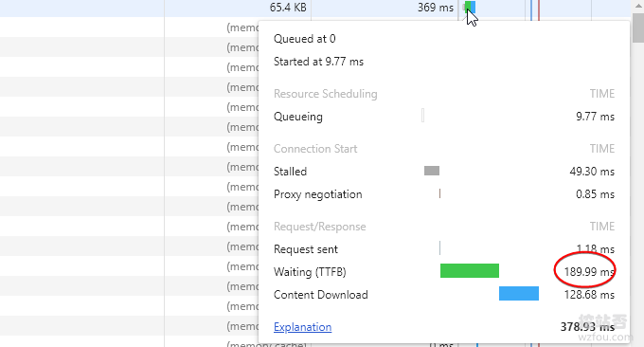Click the Waiting (TTFB) label
The height and width of the screenshot is (347, 644).
pos(310,272)
